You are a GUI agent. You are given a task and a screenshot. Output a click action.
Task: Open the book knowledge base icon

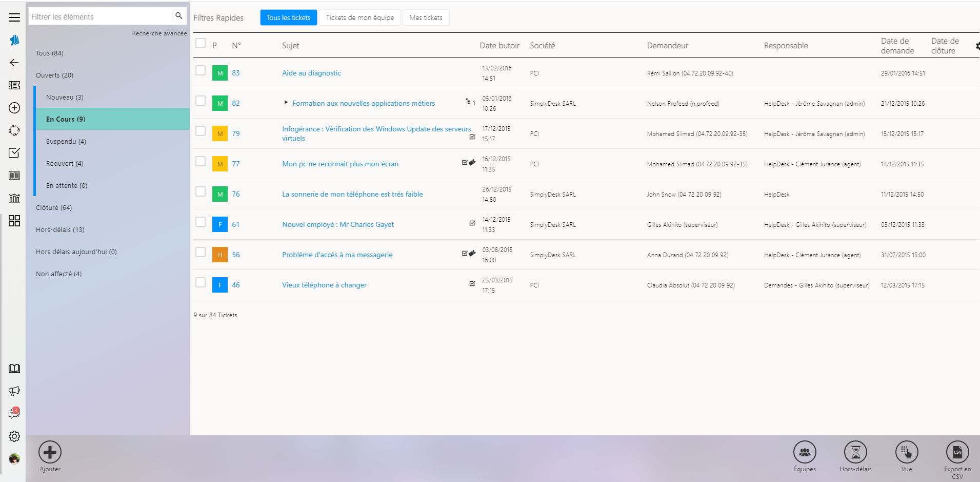pyautogui.click(x=14, y=369)
